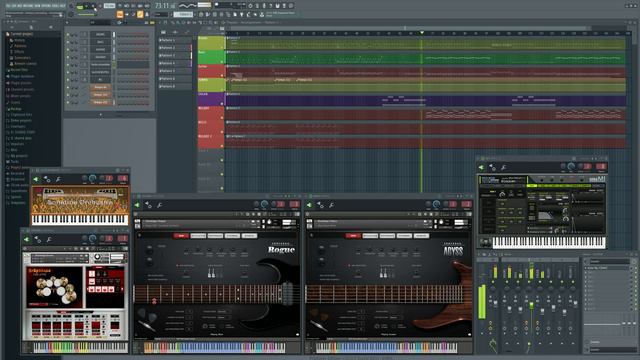Expand the Soundfonts folder in the browser

[18, 191]
